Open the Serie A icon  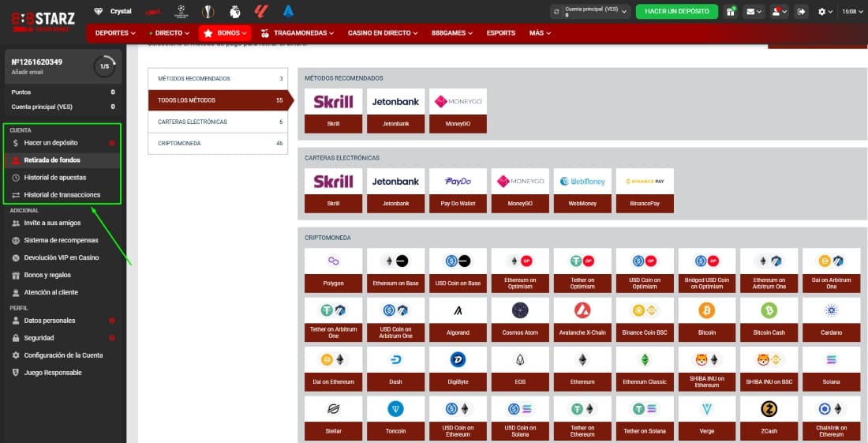(x=288, y=11)
